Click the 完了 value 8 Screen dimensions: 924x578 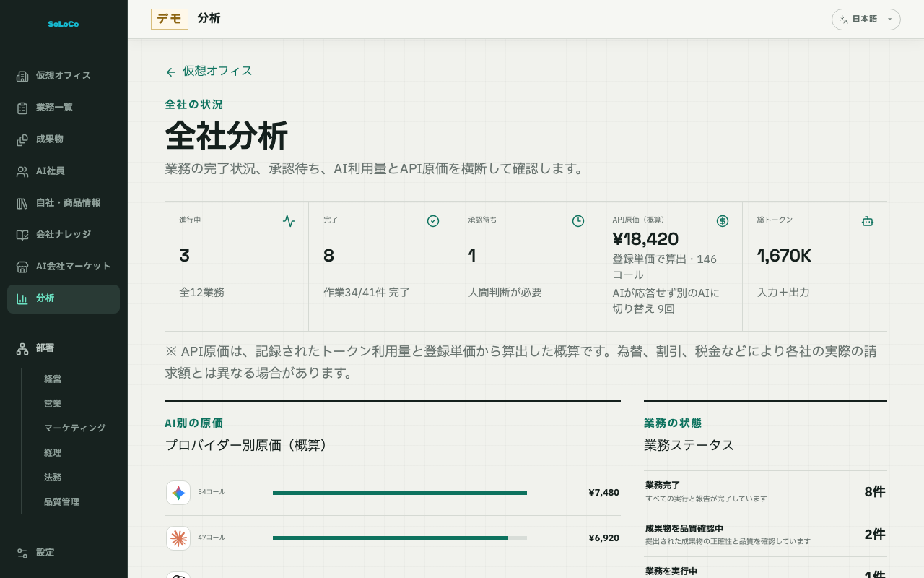click(329, 256)
